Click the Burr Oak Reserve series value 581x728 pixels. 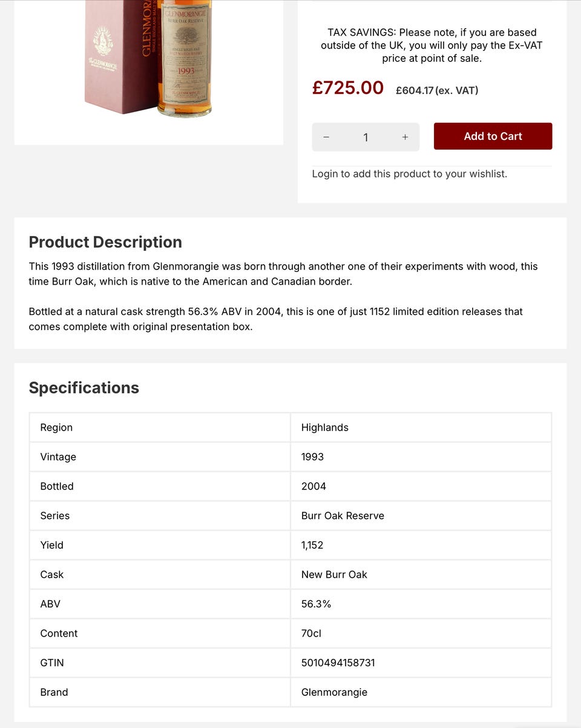tap(343, 515)
